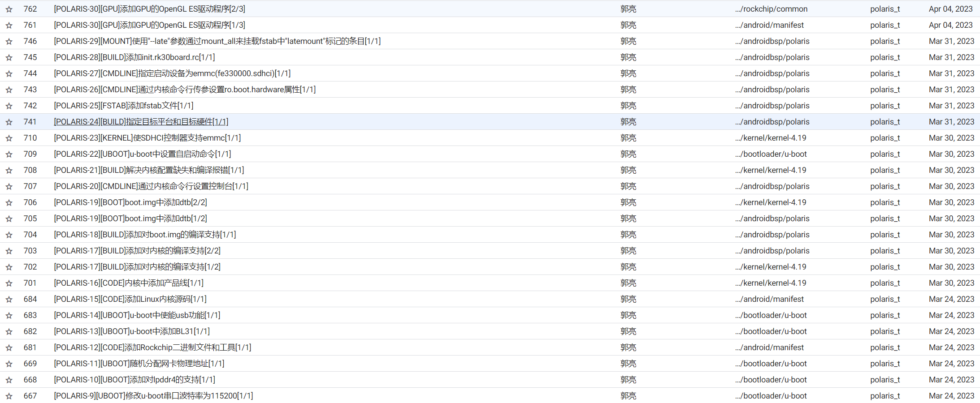Viewport: 980px width, 403px height.
Task: Open POLARIS-14 UBOOT usb change
Action: pos(137,315)
